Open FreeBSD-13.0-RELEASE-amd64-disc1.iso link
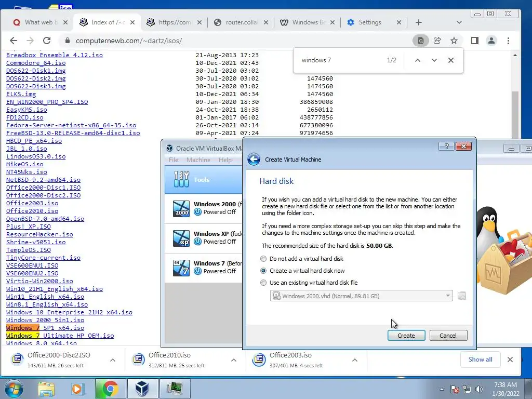This screenshot has width=532, height=399. click(x=73, y=133)
